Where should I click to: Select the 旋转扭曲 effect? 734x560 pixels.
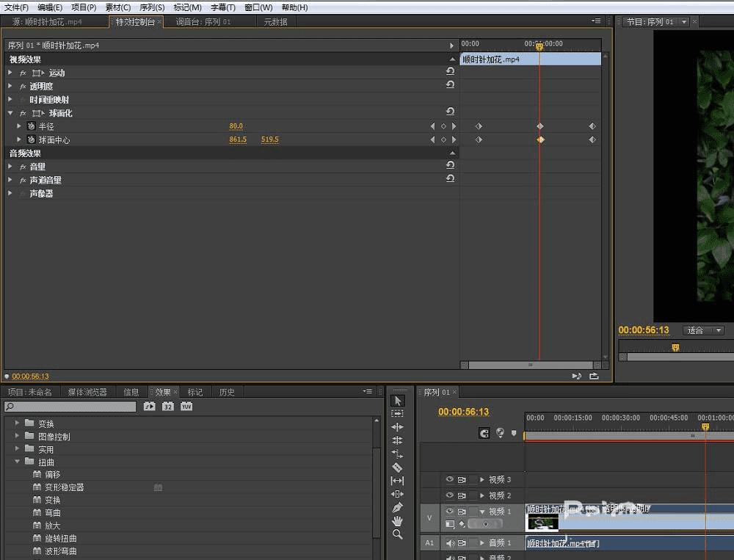[62, 538]
